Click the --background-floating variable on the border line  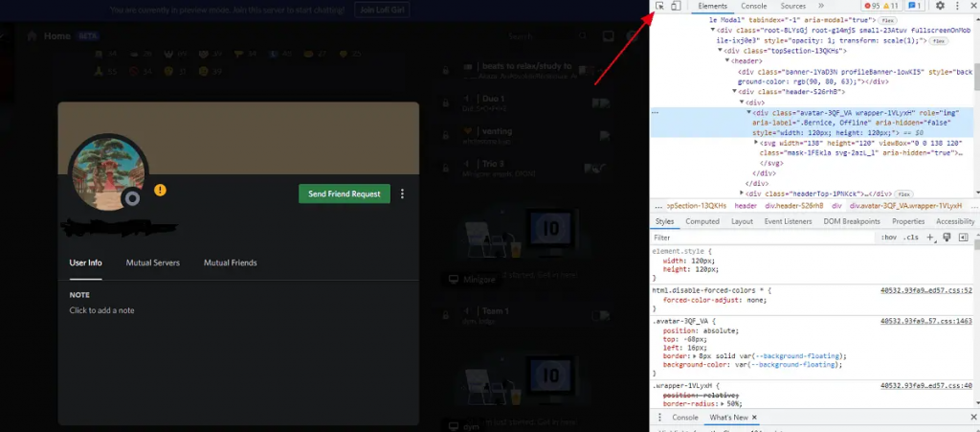[x=798, y=356]
